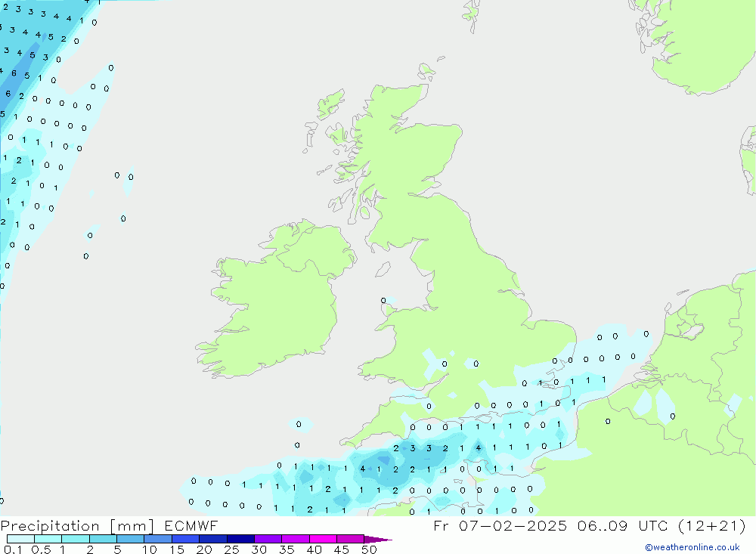Click legend scale label '50'
The image size is (756, 554).
click(369, 549)
